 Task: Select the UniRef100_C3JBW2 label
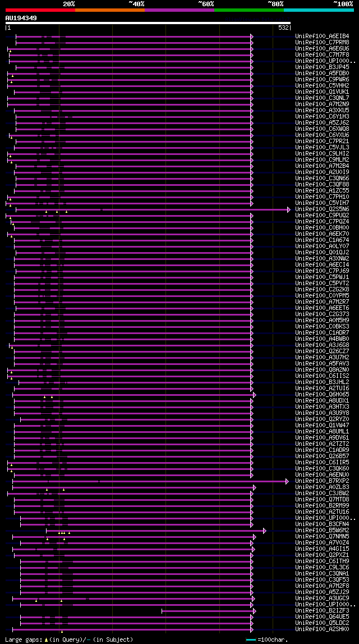(322, 494)
